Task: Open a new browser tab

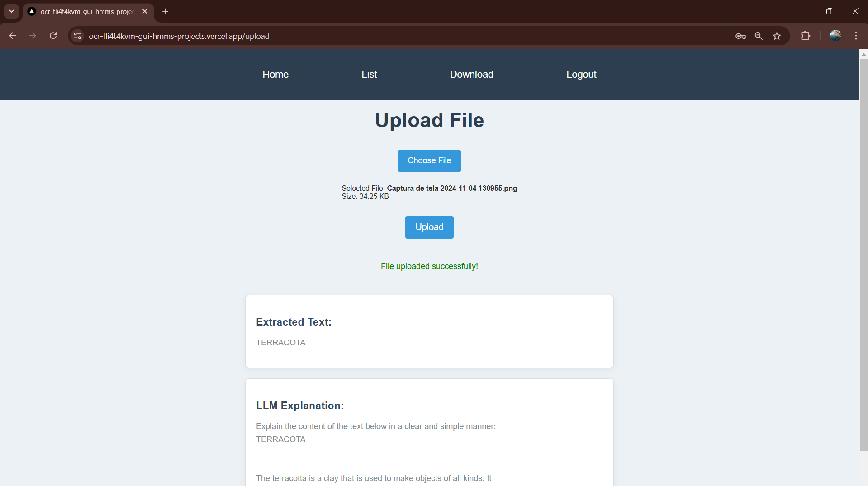Action: coord(165,11)
